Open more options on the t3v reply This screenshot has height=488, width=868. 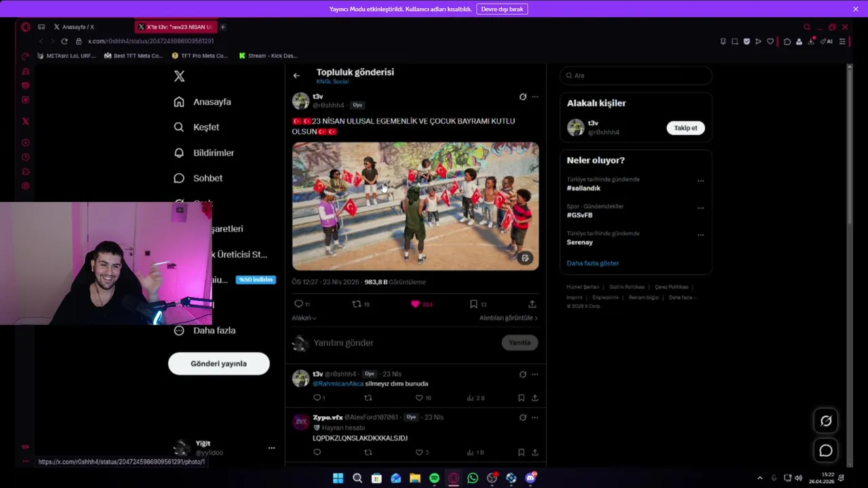(x=535, y=374)
